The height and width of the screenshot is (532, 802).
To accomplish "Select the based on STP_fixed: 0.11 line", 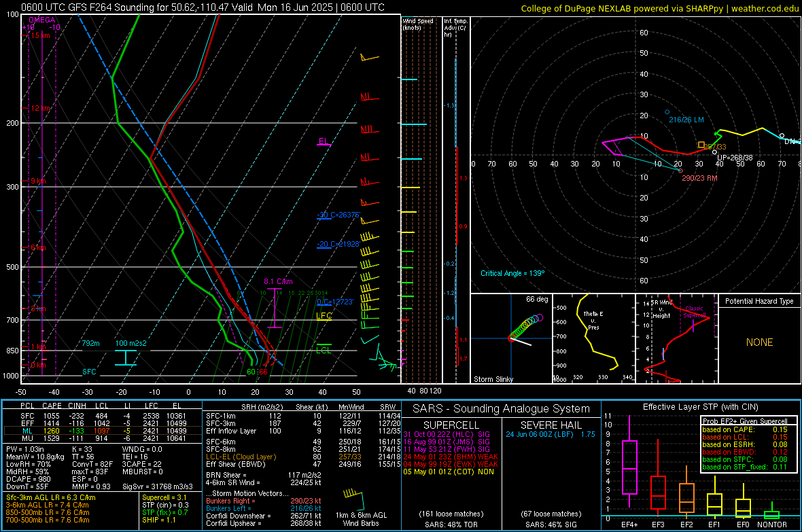I will [745, 467].
